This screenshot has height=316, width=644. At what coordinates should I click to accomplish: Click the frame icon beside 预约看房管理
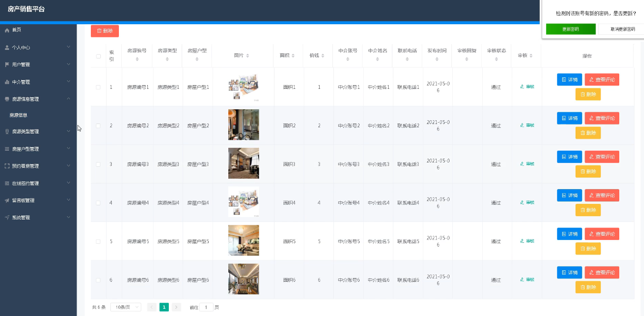point(7,166)
